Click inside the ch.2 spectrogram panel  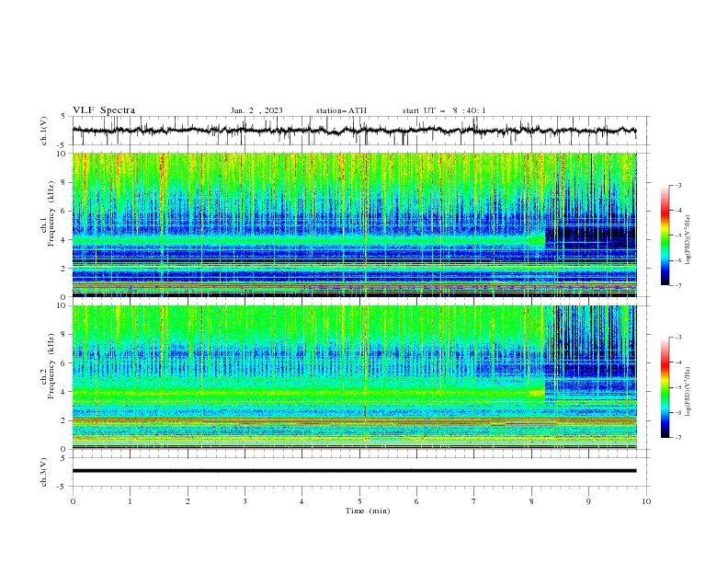pyautogui.click(x=354, y=377)
